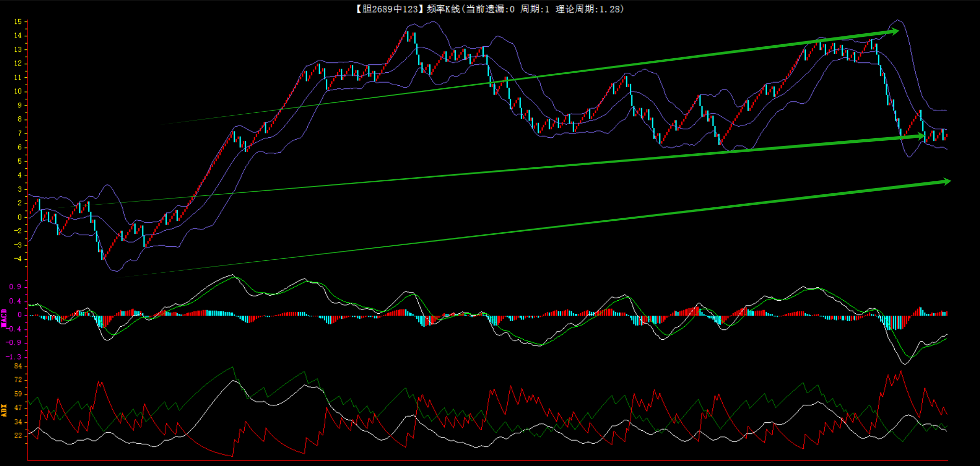Screen dimensions: 980x466
Task: Click the vertical MACD indicator label
Action: [4, 318]
